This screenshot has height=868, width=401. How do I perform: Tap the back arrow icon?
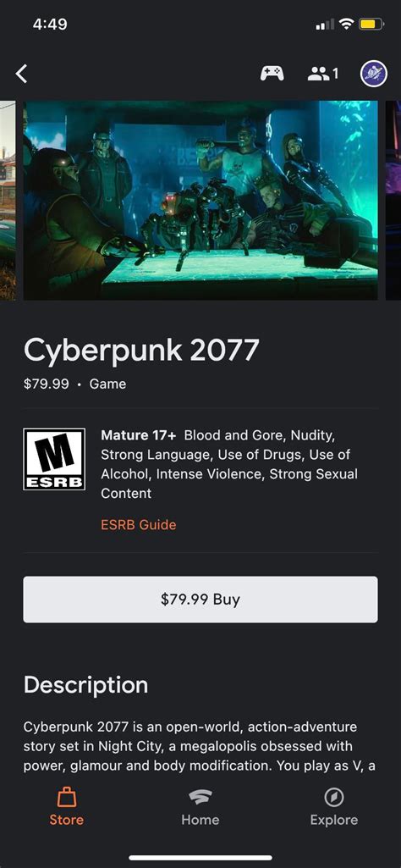[x=21, y=73]
